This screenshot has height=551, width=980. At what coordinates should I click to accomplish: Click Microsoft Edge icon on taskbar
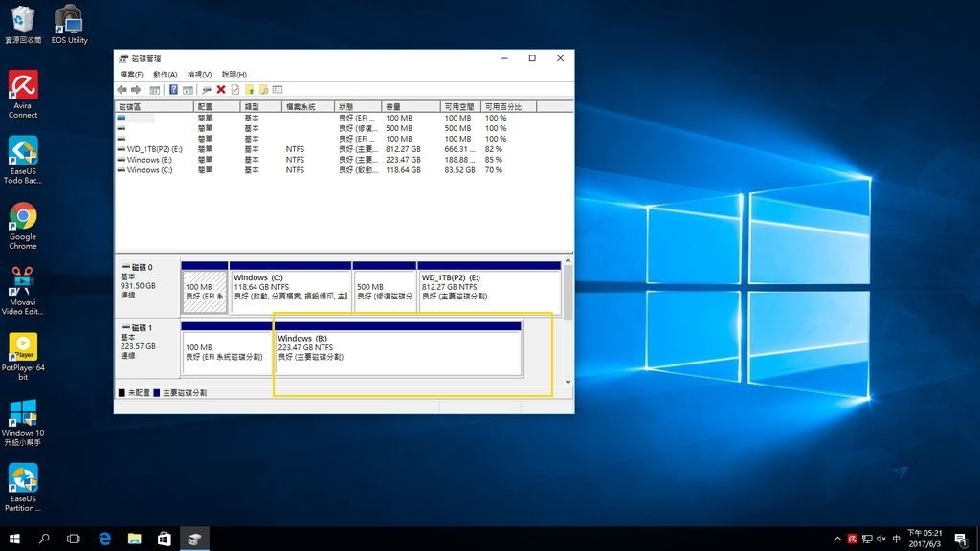click(x=104, y=539)
